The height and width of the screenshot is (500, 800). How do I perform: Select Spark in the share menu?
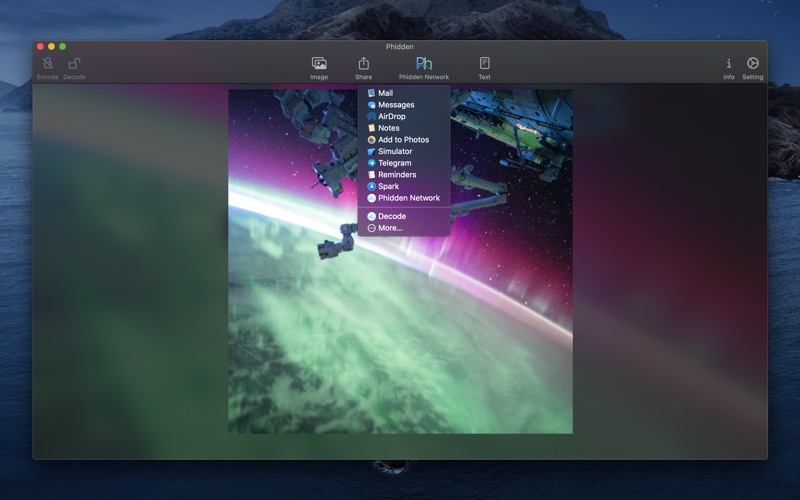coord(404,186)
